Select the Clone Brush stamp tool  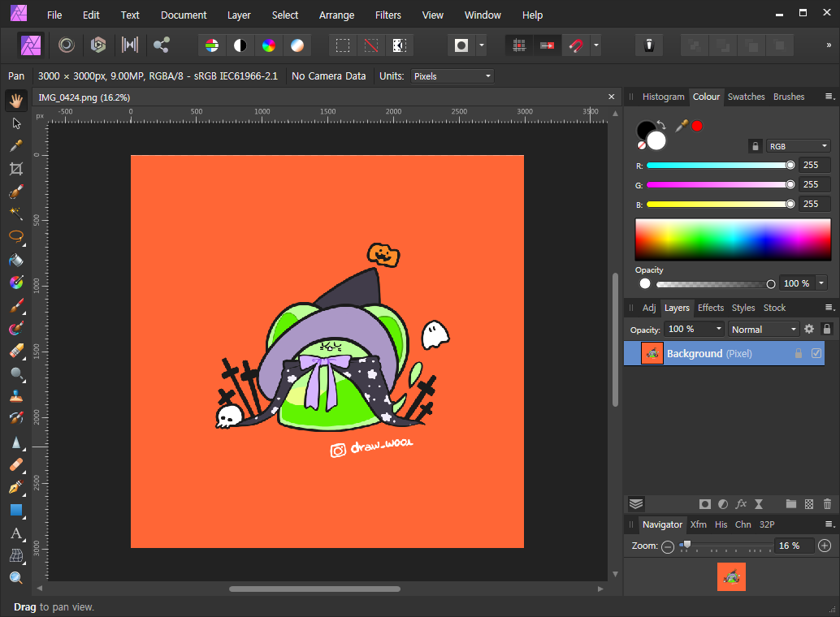(x=16, y=396)
